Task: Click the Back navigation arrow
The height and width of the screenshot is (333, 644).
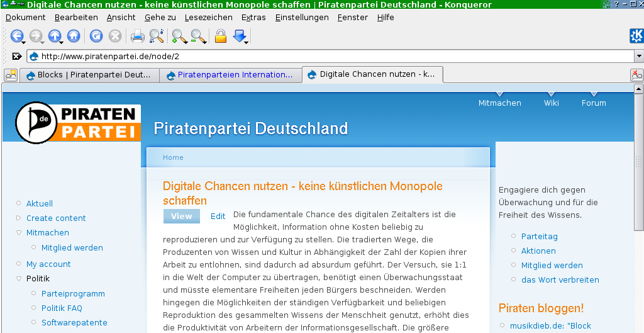Action: click(x=16, y=37)
